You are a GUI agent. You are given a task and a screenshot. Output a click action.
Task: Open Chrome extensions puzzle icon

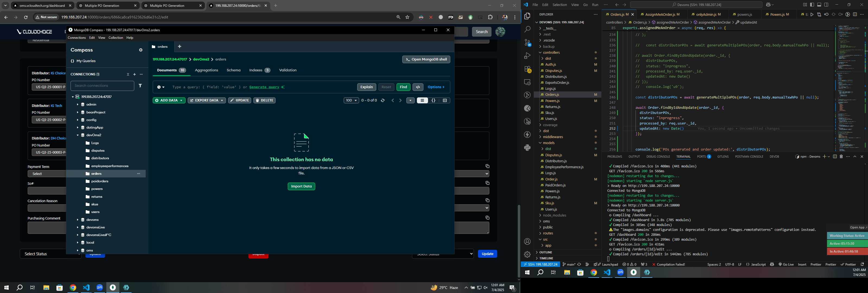pyautogui.click(x=490, y=17)
